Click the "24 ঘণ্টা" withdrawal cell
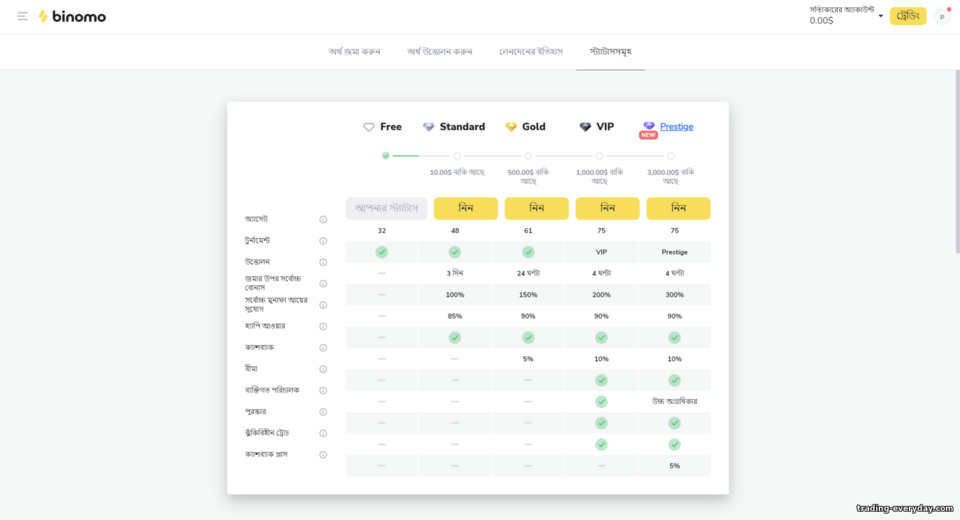The image size is (960, 520). tap(528, 273)
